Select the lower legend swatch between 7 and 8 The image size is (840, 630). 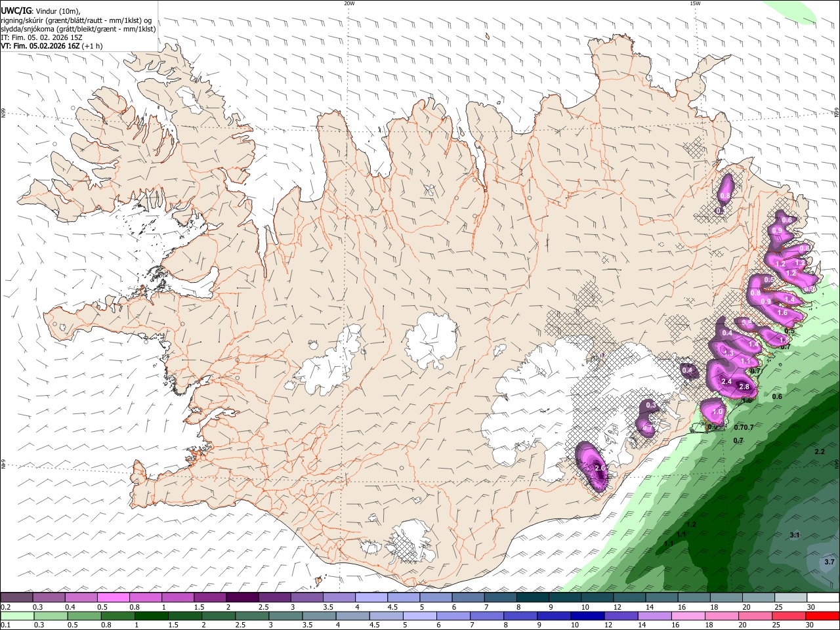pos(486,616)
